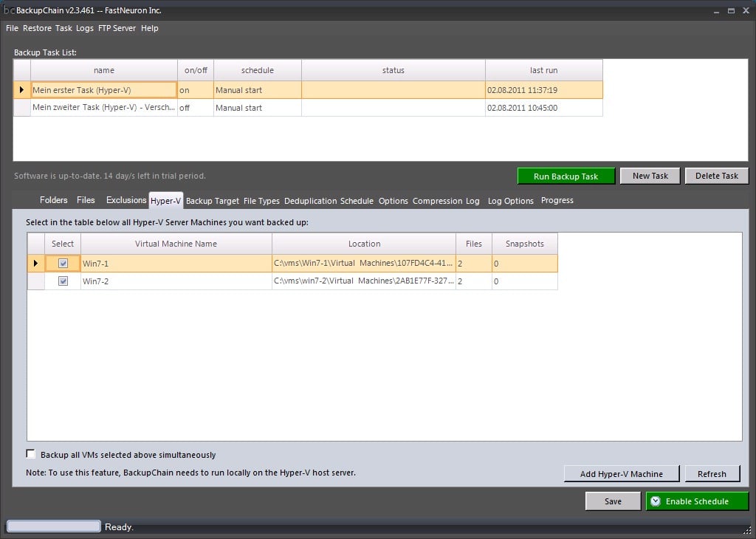Open the FTP Server menu
The height and width of the screenshot is (539, 756).
point(117,28)
